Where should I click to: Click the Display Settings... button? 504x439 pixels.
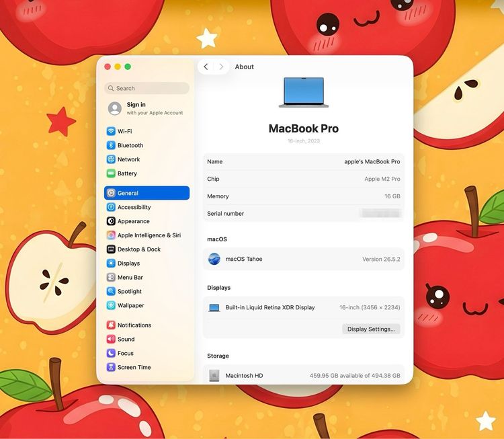coord(371,329)
